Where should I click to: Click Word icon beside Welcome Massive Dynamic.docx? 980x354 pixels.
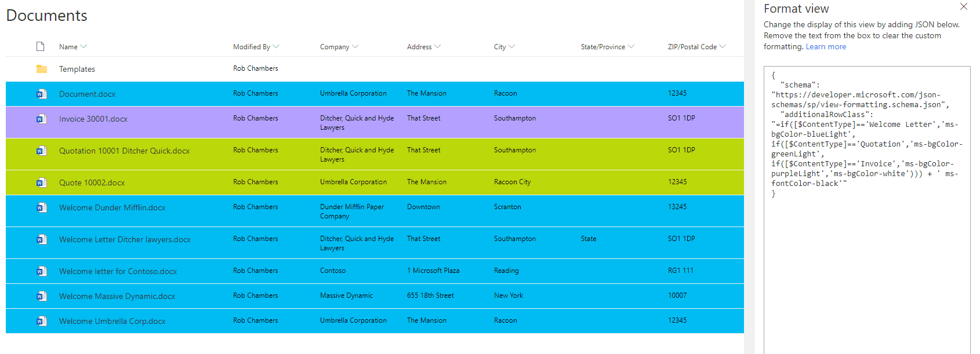click(x=42, y=296)
